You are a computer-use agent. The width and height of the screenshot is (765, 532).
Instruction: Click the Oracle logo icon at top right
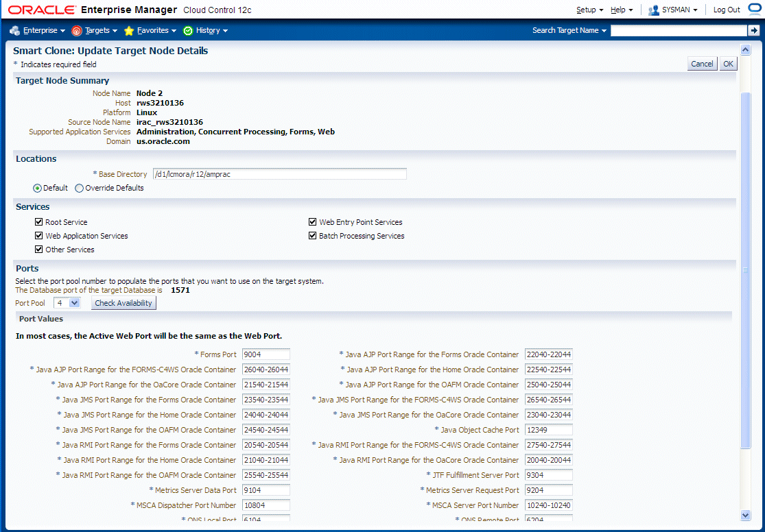click(755, 10)
